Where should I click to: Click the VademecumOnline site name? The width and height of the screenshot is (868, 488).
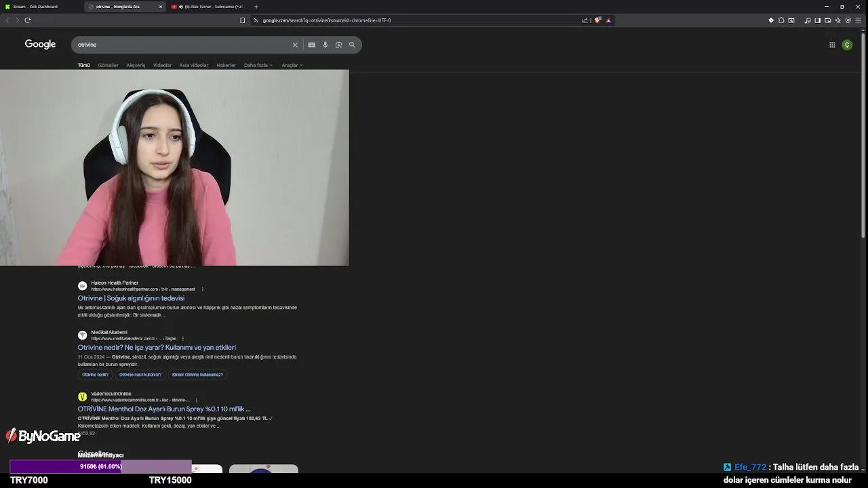(x=111, y=394)
